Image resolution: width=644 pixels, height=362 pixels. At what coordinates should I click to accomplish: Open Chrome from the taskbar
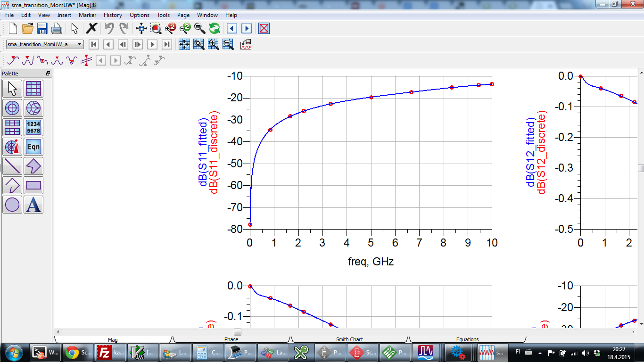click(78, 352)
